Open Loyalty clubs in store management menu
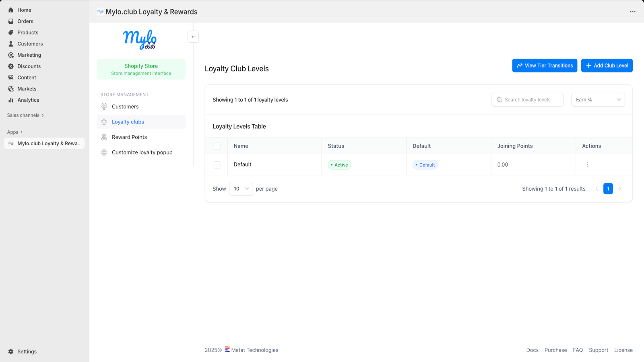The height and width of the screenshot is (362, 644). tap(128, 122)
